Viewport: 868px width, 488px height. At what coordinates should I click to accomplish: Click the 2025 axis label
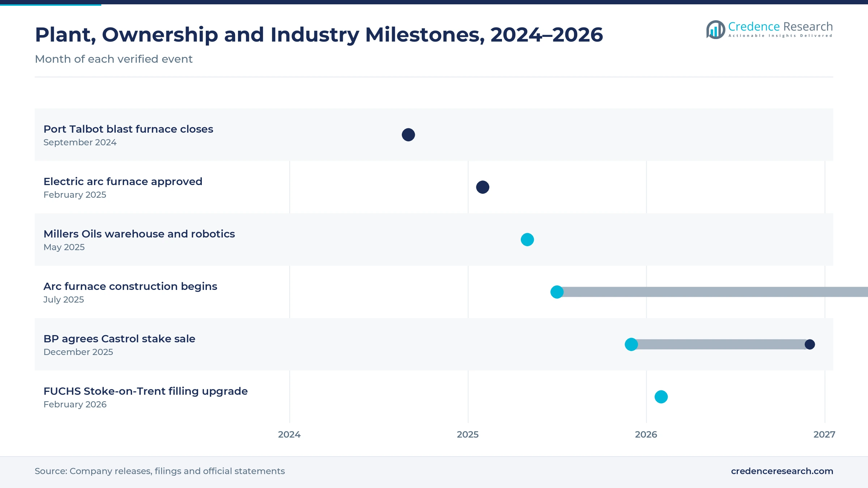468,435
